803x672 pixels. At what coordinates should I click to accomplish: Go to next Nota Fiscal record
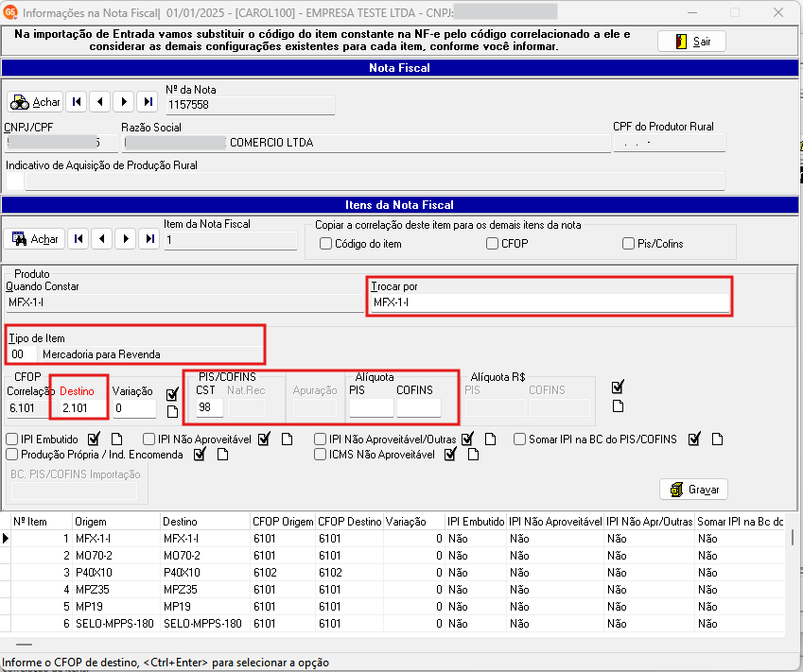tap(124, 102)
